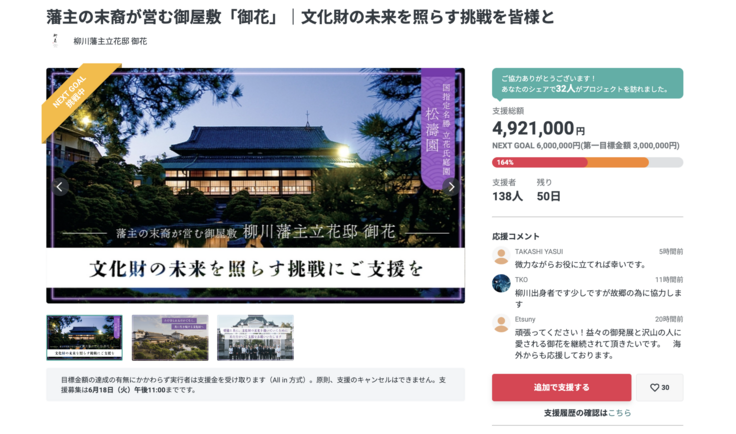Open TKO's commenter avatar
The image size is (736, 434).
click(x=501, y=283)
